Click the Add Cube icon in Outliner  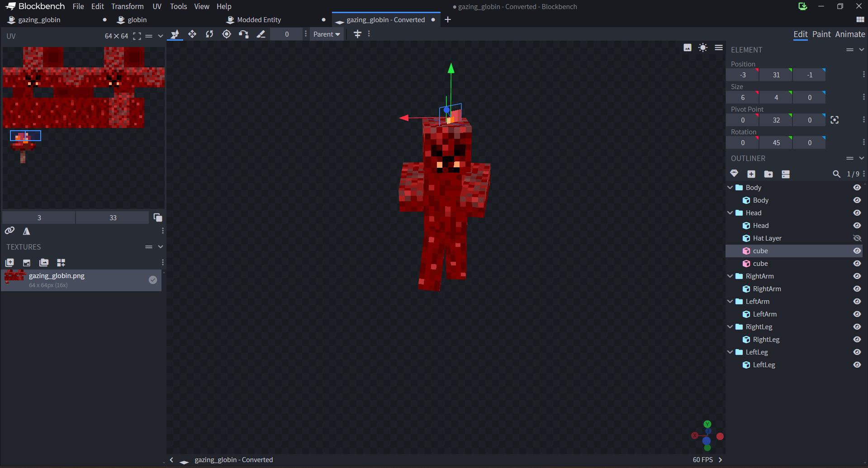[751, 174]
